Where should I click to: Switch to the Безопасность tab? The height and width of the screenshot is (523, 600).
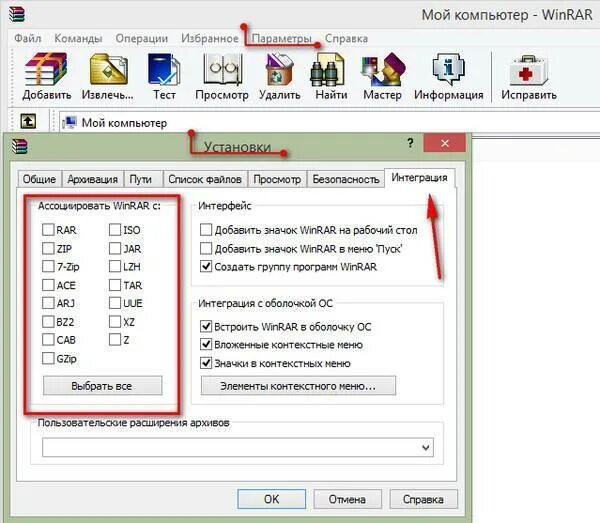(x=346, y=179)
